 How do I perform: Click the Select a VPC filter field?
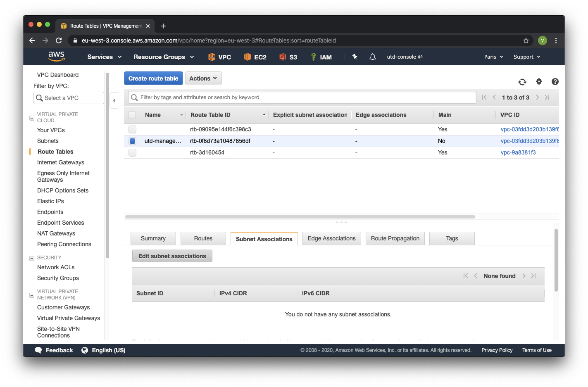[x=69, y=98]
